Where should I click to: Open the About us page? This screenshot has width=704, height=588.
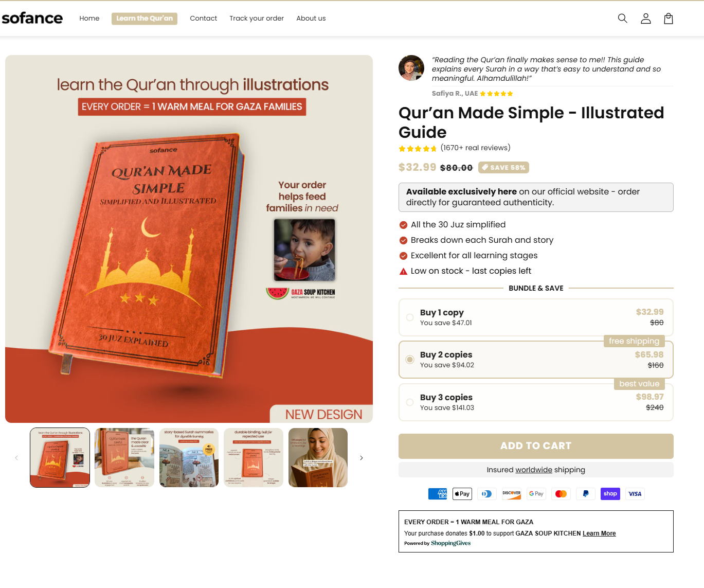coord(311,19)
